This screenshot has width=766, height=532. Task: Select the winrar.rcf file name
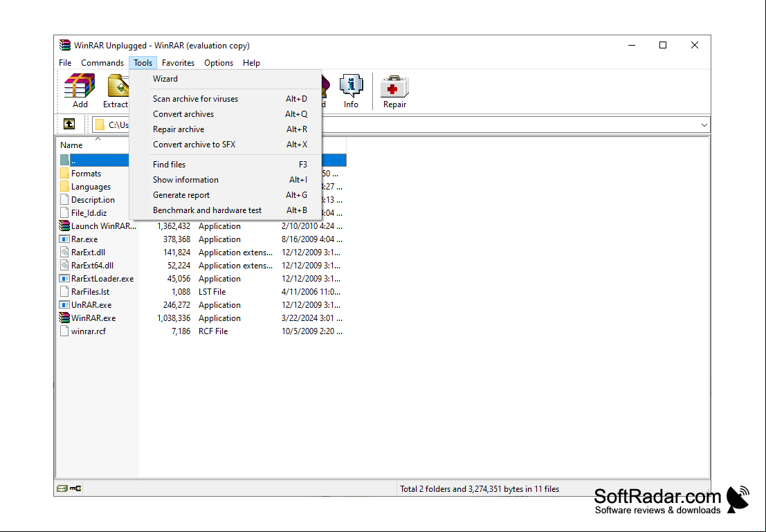tap(89, 331)
